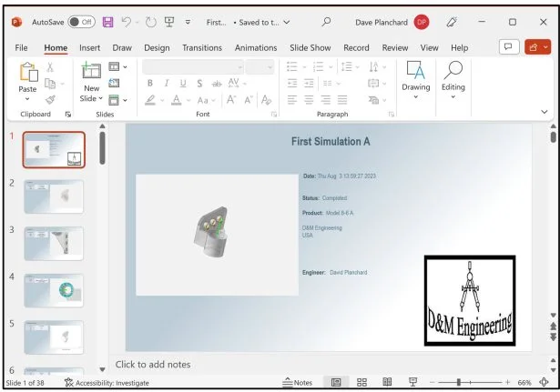Open Customize Quick Access Toolbar dropdown
The image size is (560, 392).
tap(188, 22)
